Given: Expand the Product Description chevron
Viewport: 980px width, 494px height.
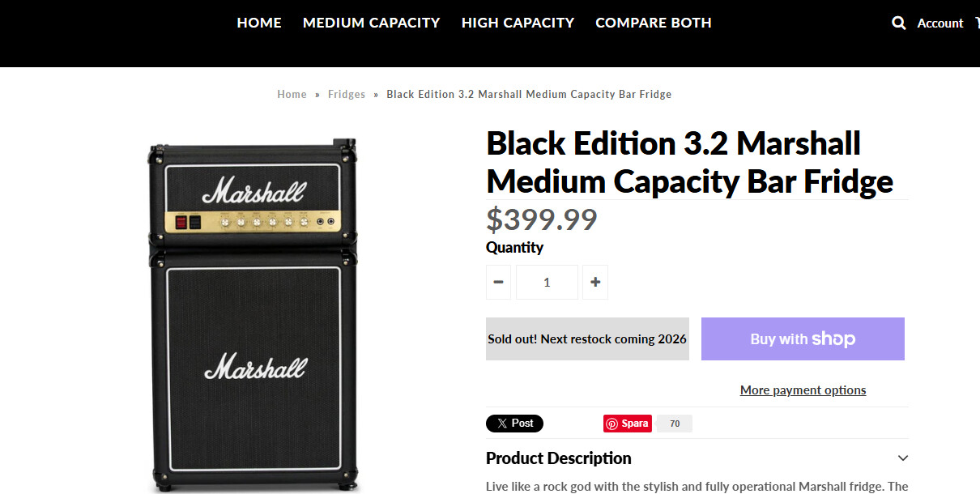Looking at the screenshot, I should click(903, 458).
